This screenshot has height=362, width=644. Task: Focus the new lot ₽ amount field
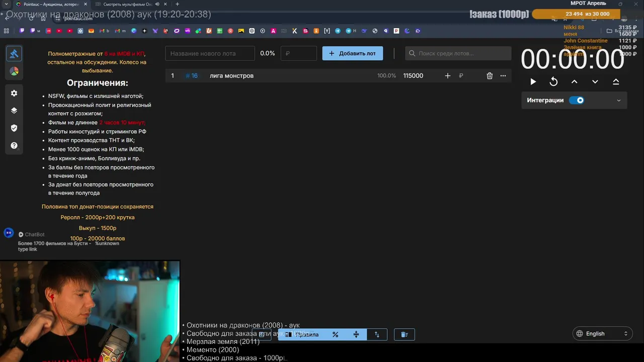pyautogui.click(x=298, y=53)
